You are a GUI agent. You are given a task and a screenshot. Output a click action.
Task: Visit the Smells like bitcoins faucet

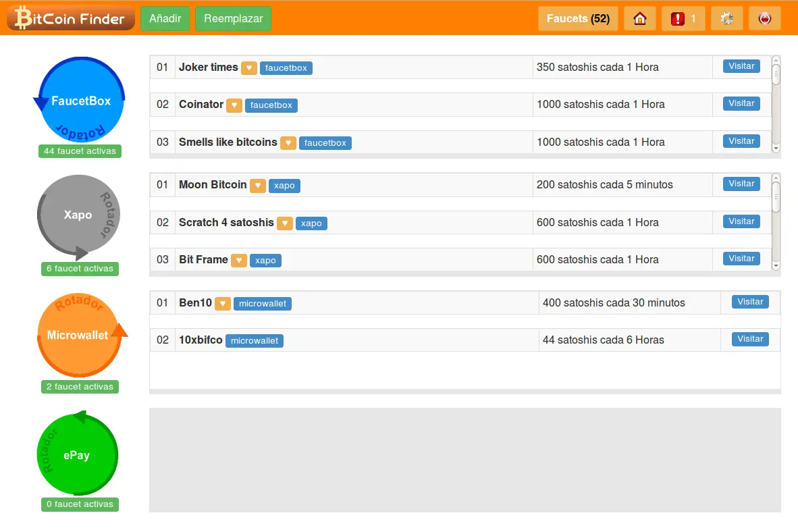click(741, 141)
